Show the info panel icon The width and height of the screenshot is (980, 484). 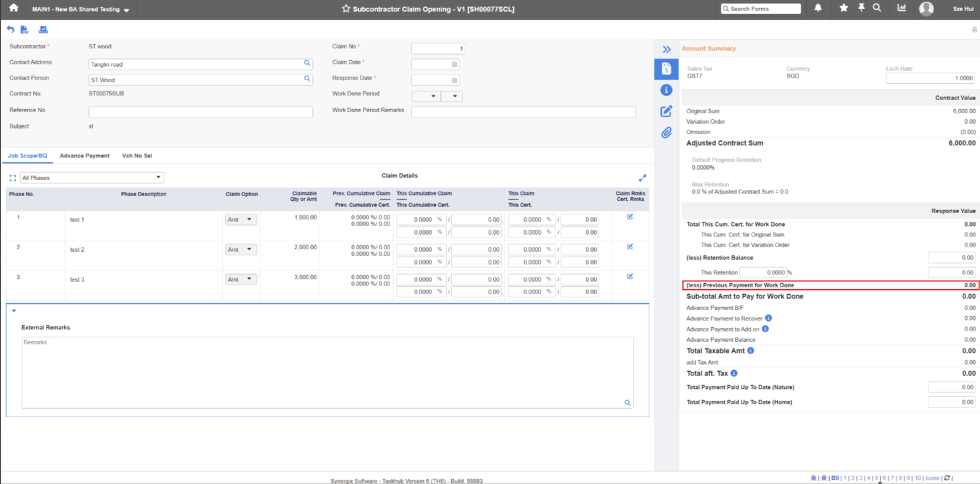[x=666, y=90]
